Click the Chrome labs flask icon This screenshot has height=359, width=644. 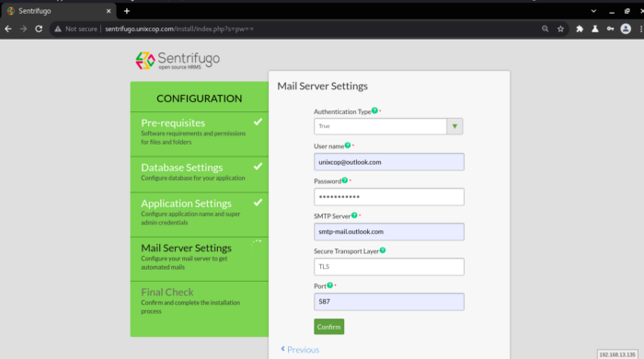coord(594,29)
